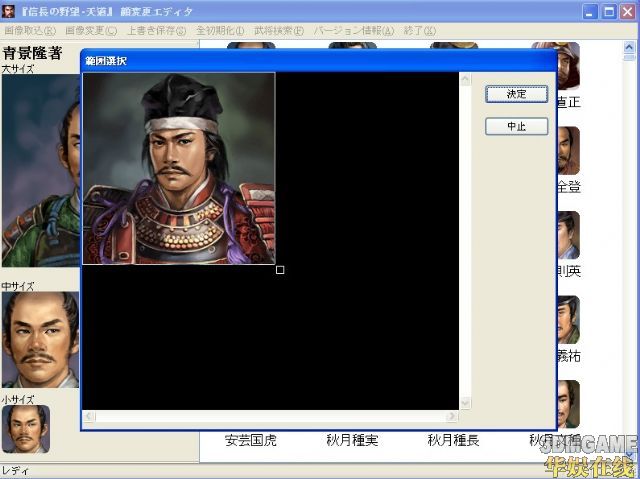Image resolution: width=640 pixels, height=479 pixels.
Task: Open the 終了 menu
Action: click(420, 31)
